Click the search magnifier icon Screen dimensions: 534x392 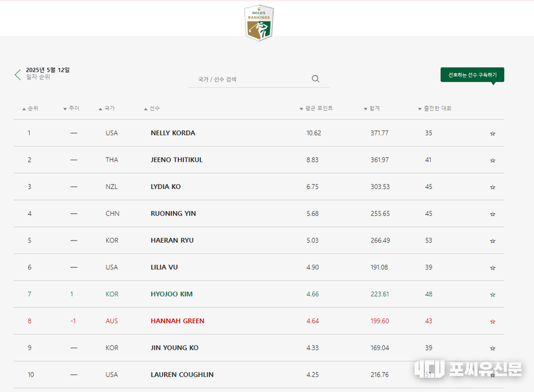click(x=316, y=79)
